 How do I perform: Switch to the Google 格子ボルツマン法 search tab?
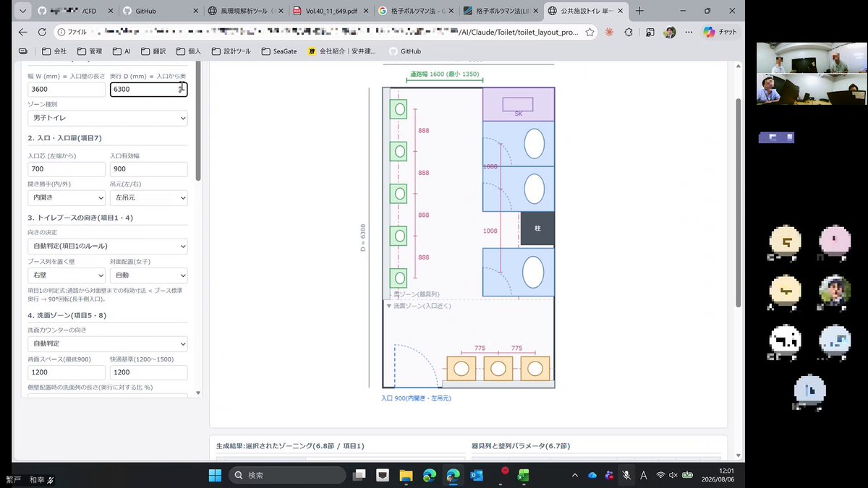coord(416,11)
